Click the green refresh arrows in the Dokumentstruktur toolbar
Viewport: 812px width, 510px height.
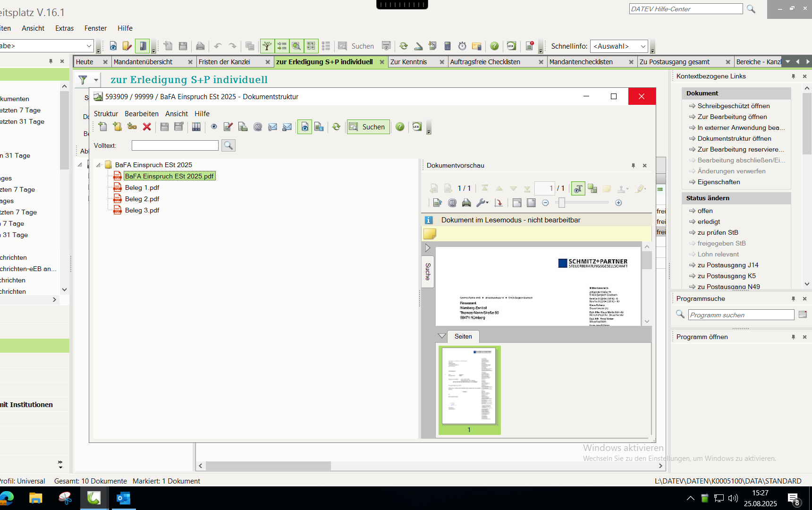point(336,127)
